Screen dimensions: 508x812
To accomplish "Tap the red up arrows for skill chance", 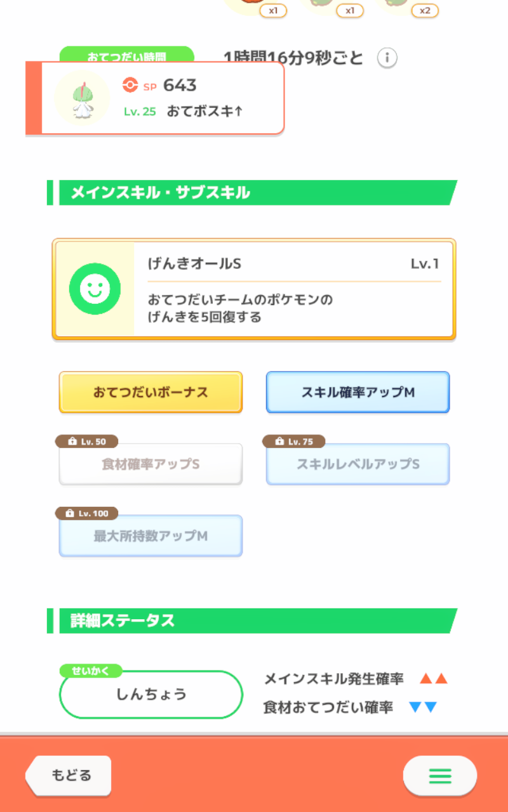I will (434, 679).
